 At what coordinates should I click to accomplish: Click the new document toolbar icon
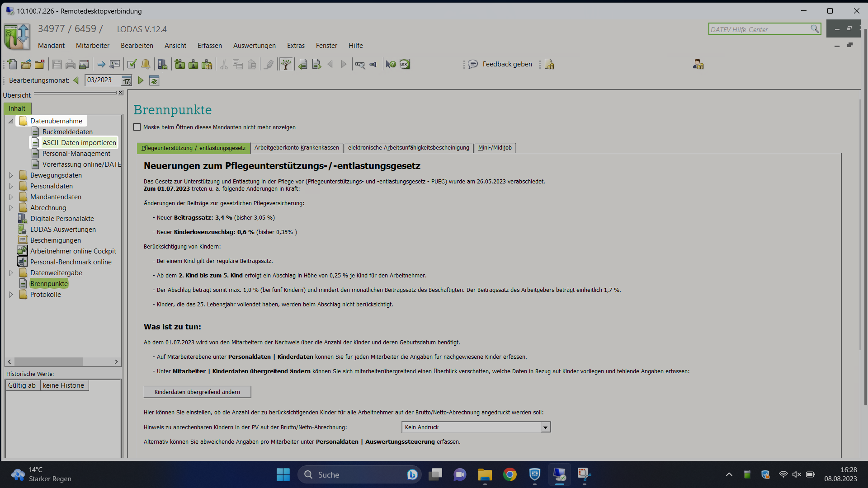(12, 65)
